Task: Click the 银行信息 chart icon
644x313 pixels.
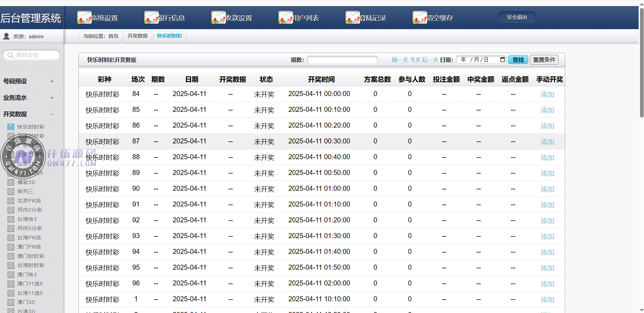Action: click(x=151, y=17)
